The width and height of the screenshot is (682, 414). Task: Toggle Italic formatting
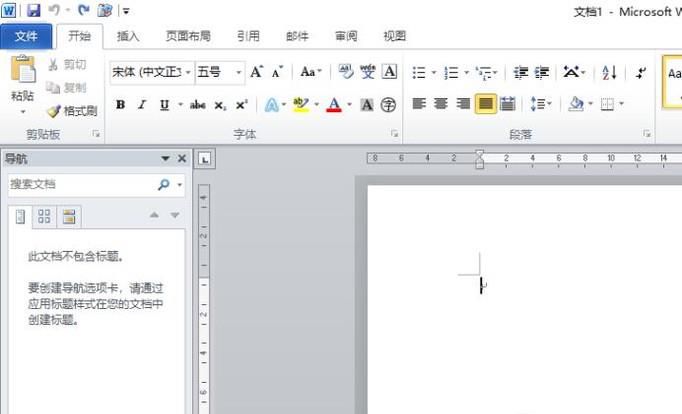coord(142,105)
